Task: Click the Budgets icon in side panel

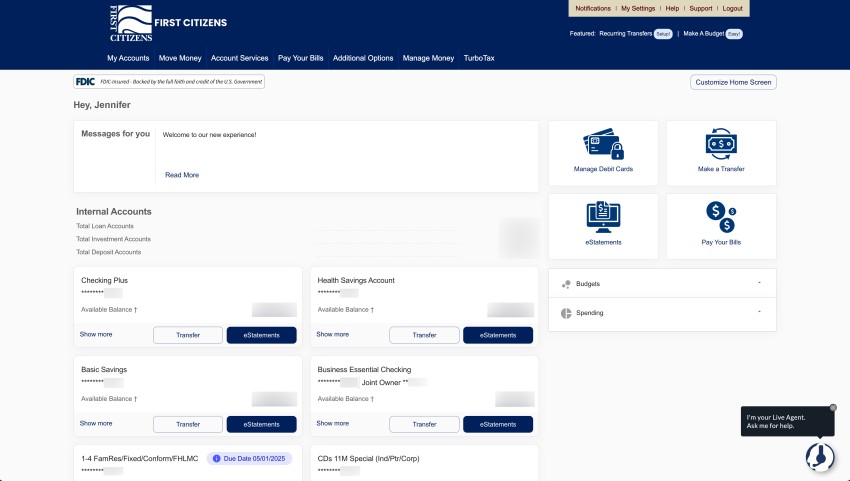Action: [566, 284]
